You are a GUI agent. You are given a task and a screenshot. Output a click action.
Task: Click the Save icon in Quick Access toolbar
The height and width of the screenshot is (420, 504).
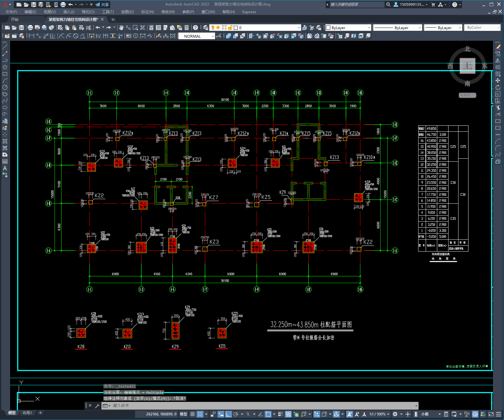pos(34,5)
